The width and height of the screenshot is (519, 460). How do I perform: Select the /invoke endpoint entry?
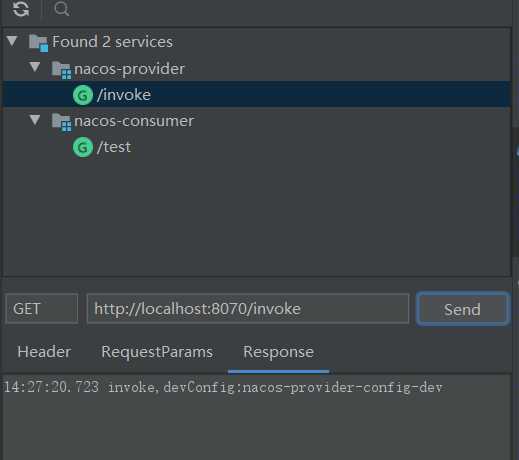pos(257,95)
